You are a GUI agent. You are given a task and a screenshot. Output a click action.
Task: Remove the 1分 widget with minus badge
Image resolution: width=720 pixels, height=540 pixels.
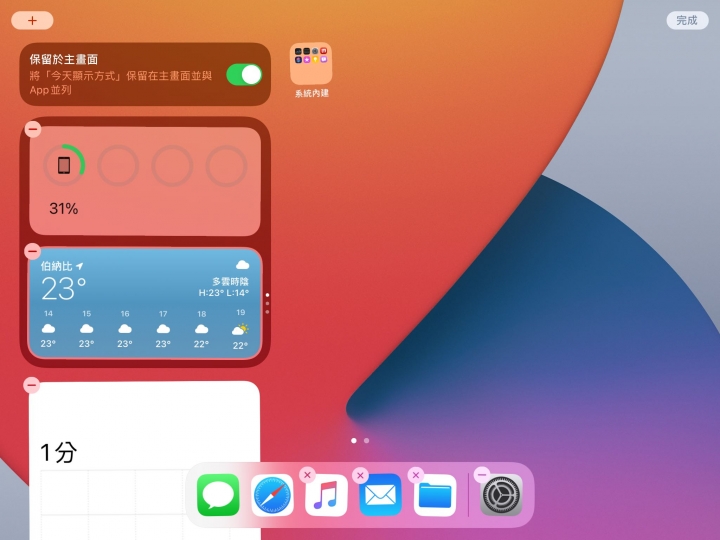coord(32,385)
